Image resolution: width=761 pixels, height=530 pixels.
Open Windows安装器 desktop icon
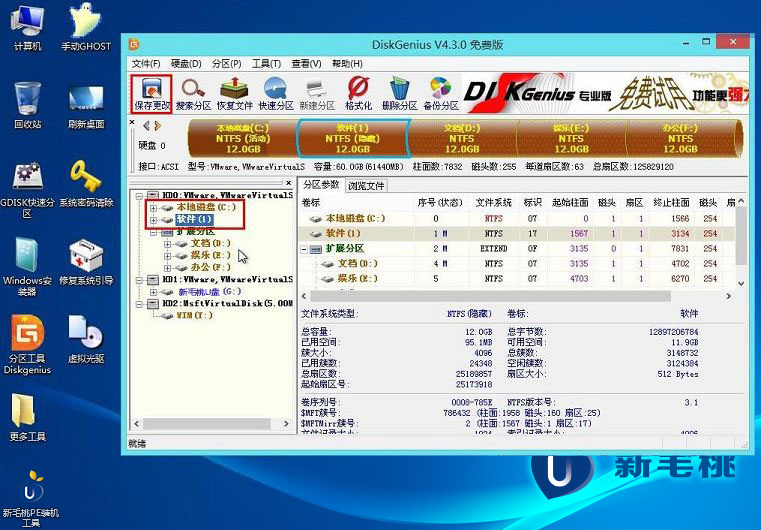(27, 267)
